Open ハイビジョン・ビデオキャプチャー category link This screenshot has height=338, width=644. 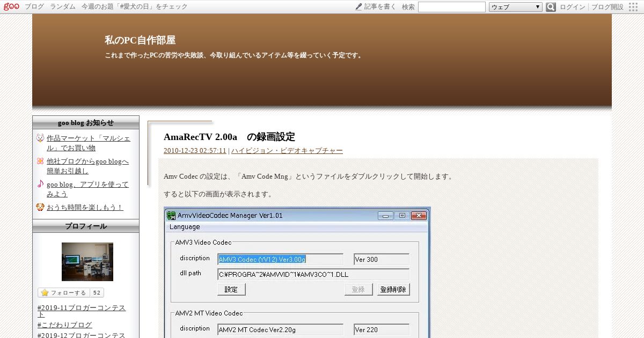pos(287,151)
